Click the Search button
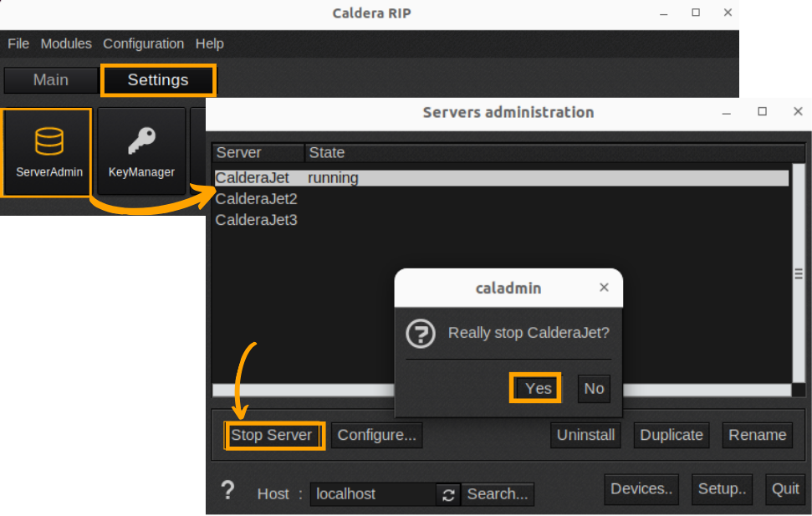 pyautogui.click(x=498, y=494)
